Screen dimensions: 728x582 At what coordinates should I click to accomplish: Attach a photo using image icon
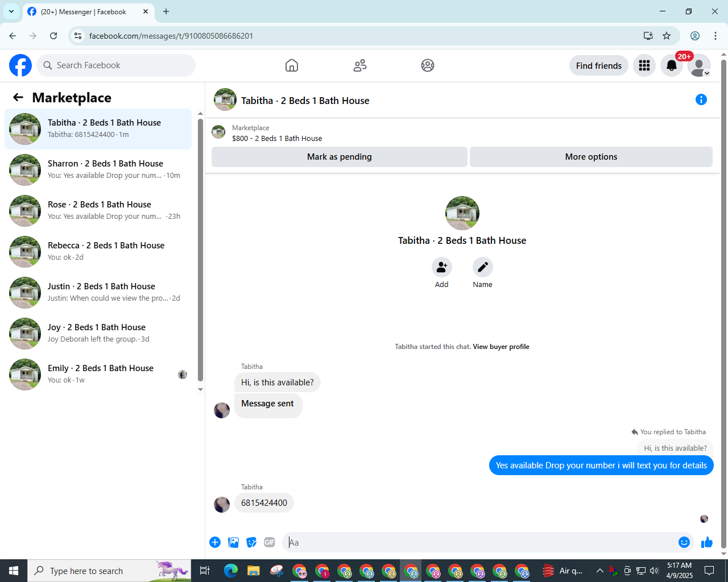[x=233, y=542]
